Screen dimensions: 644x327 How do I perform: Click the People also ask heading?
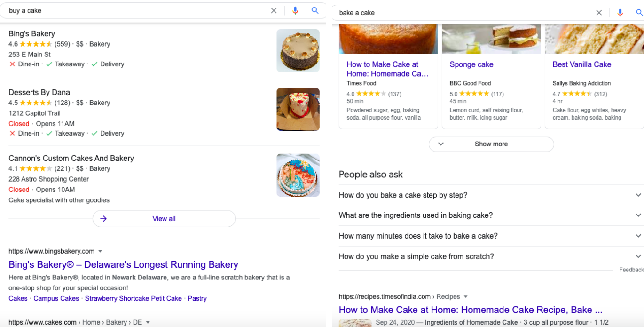[371, 175]
